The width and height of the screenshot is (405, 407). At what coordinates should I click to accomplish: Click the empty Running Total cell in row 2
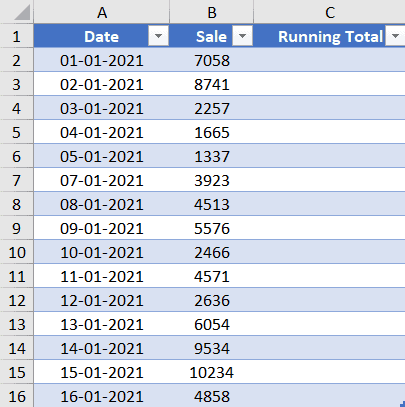coord(329,60)
